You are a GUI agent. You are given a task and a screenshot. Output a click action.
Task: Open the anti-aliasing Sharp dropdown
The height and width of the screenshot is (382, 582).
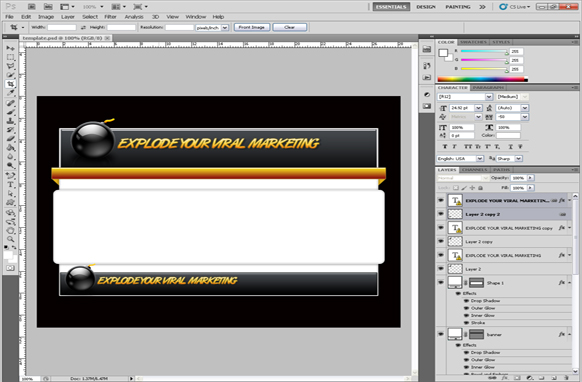pos(519,159)
